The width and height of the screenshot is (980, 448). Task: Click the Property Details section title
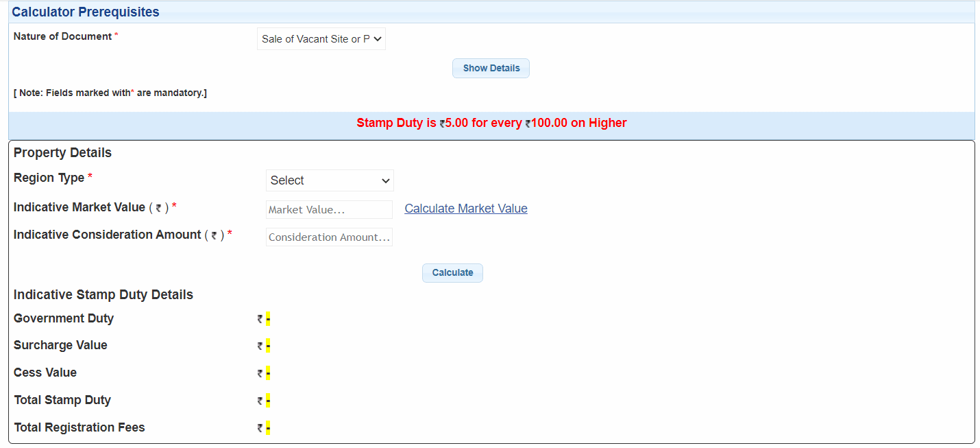point(62,152)
